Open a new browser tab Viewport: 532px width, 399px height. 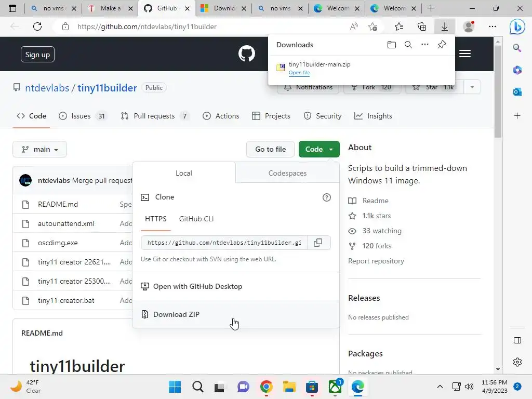click(431, 8)
